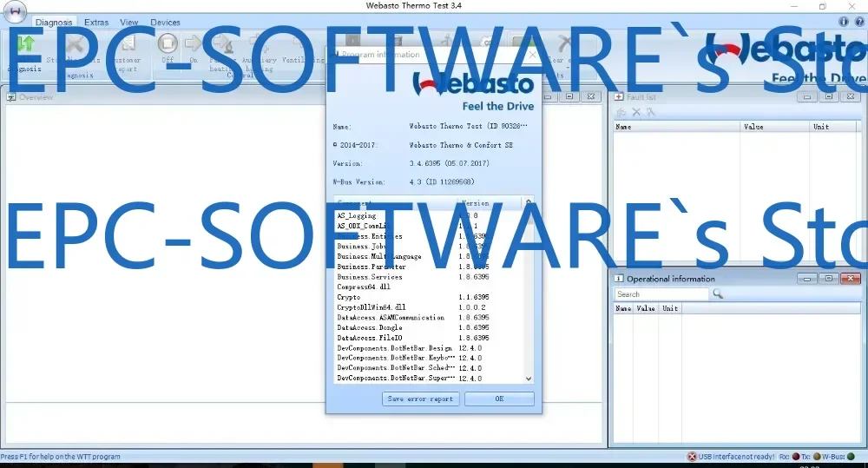Image resolution: width=868 pixels, height=468 pixels.
Task: Maximize the Fault list panel
Action: click(x=829, y=97)
